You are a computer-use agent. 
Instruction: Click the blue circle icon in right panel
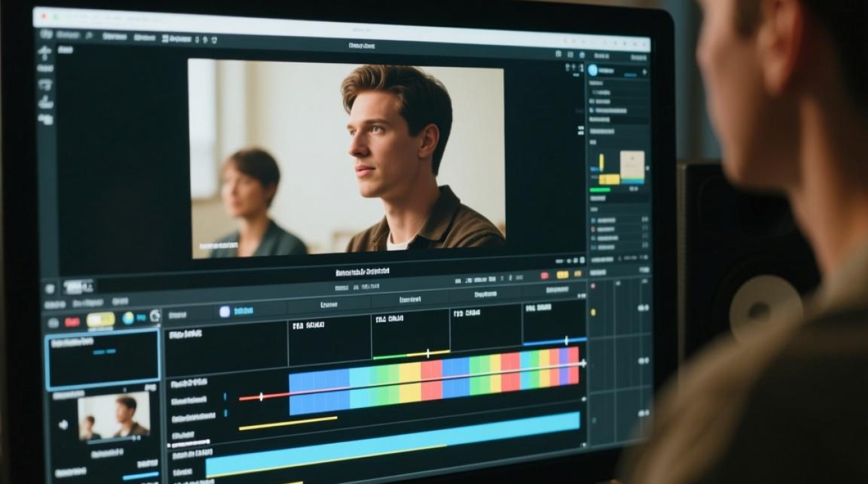pyautogui.click(x=593, y=70)
